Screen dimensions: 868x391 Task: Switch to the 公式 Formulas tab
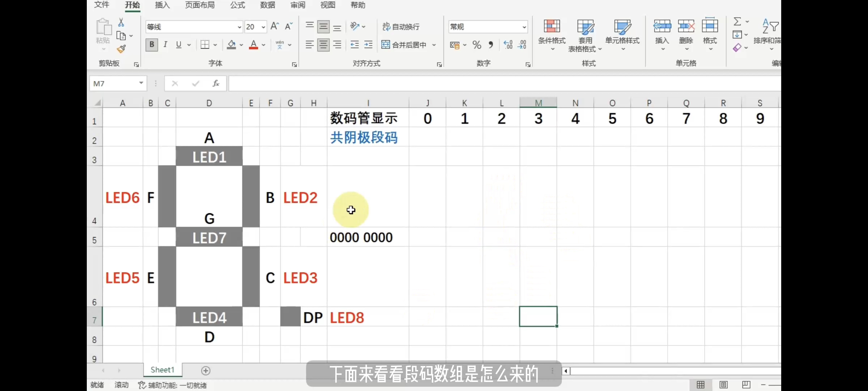(238, 5)
